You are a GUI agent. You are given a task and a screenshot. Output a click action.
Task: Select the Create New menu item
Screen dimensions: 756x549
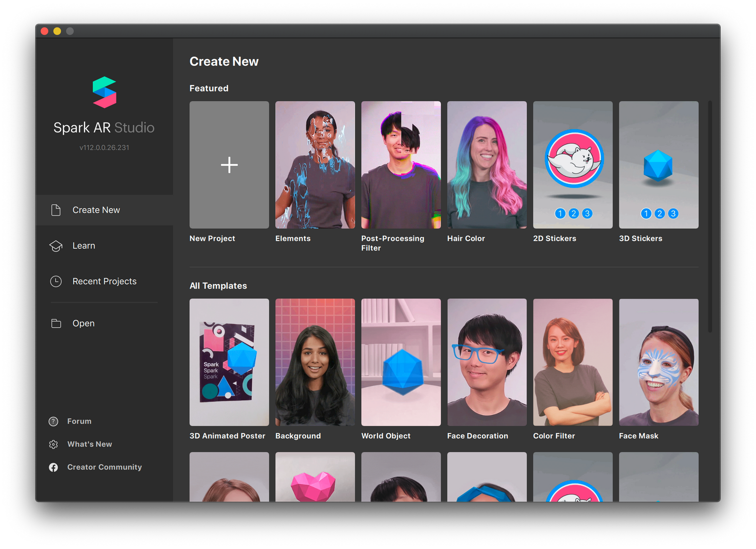(x=104, y=210)
